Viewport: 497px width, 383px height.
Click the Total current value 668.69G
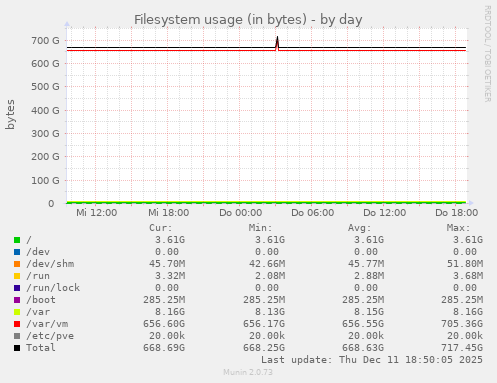(164, 348)
